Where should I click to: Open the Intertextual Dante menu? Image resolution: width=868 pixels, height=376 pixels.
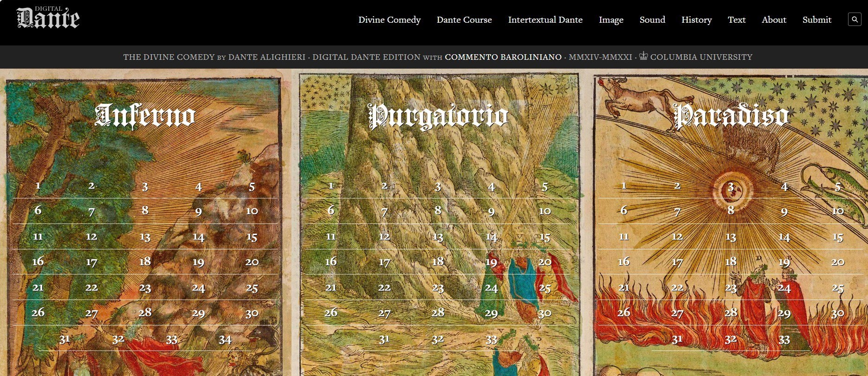click(545, 19)
